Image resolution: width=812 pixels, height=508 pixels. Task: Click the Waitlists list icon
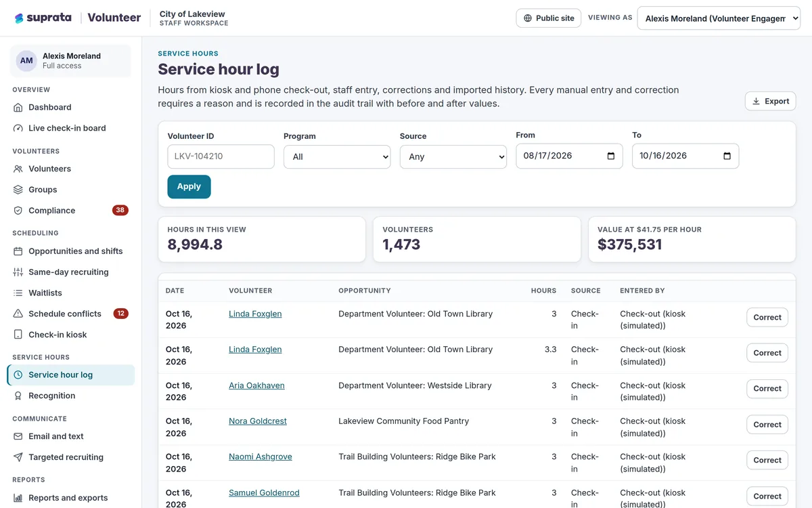[x=18, y=293]
